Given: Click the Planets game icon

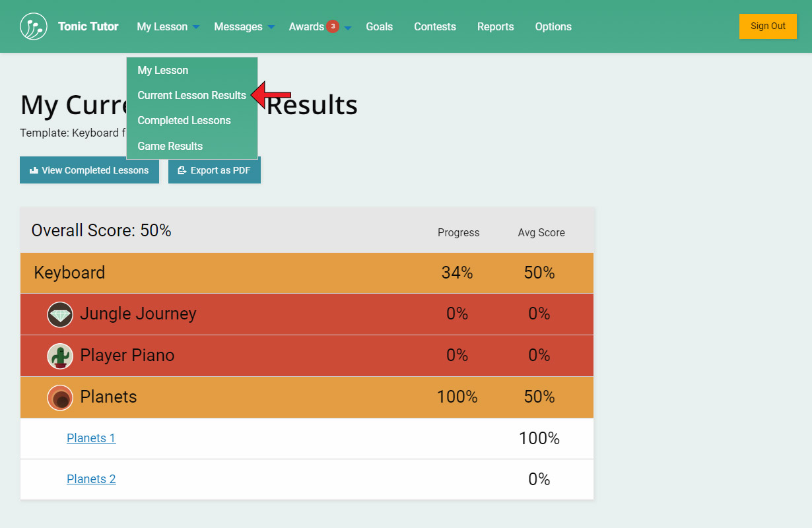Looking at the screenshot, I should pyautogui.click(x=60, y=397).
